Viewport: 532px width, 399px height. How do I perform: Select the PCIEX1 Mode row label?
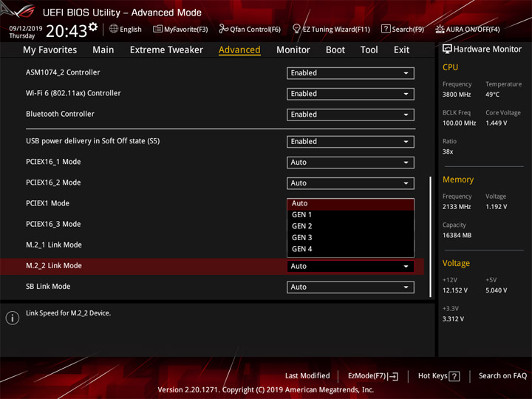[47, 204]
